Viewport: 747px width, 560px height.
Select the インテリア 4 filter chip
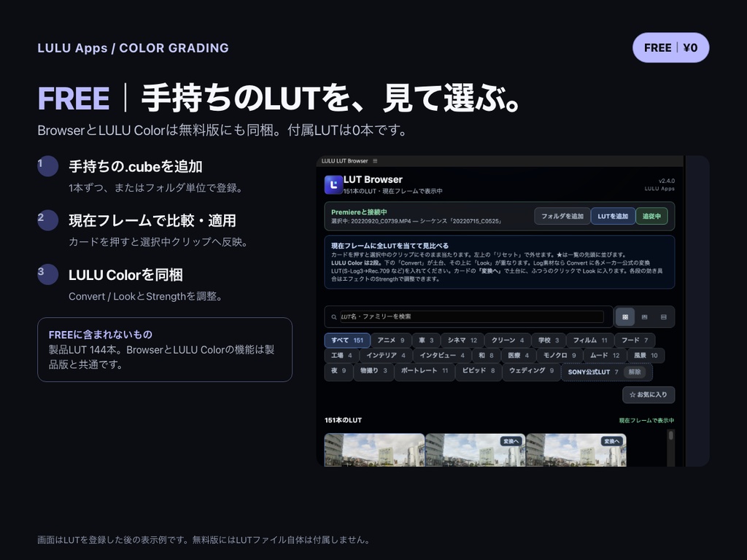click(385, 356)
